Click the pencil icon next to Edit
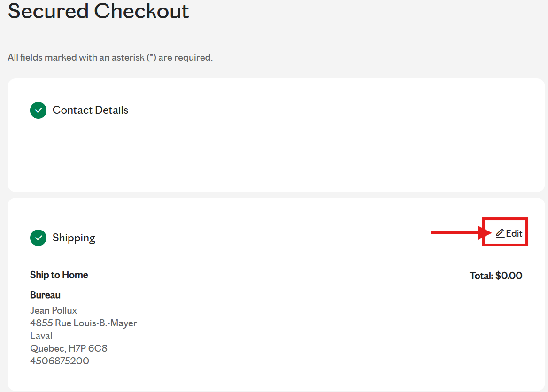Image resolution: width=548 pixels, height=392 pixels. coord(500,233)
